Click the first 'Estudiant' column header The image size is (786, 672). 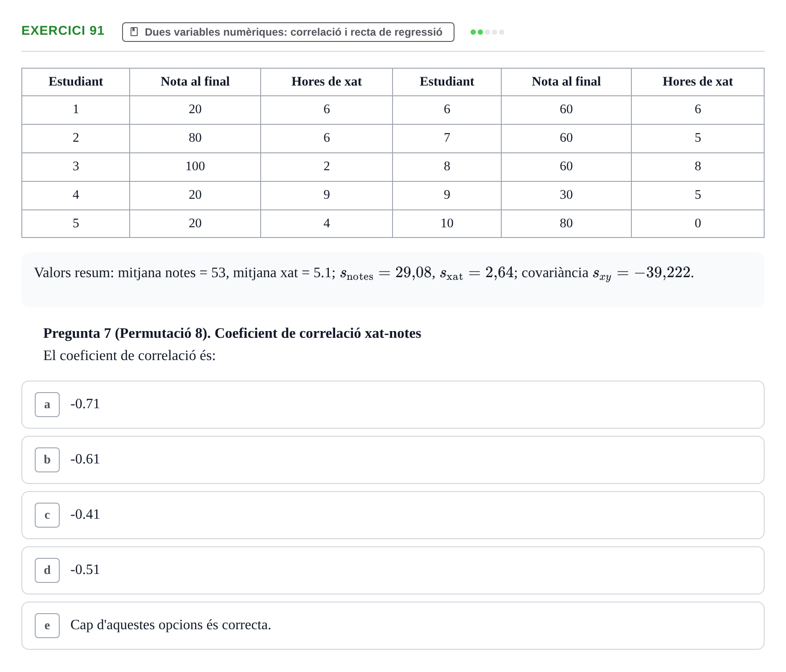pos(76,82)
